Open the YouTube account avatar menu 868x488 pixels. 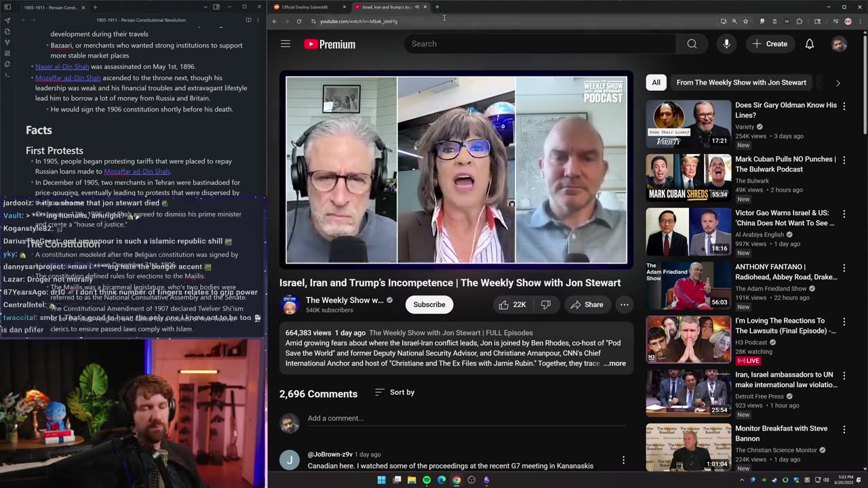tap(839, 44)
